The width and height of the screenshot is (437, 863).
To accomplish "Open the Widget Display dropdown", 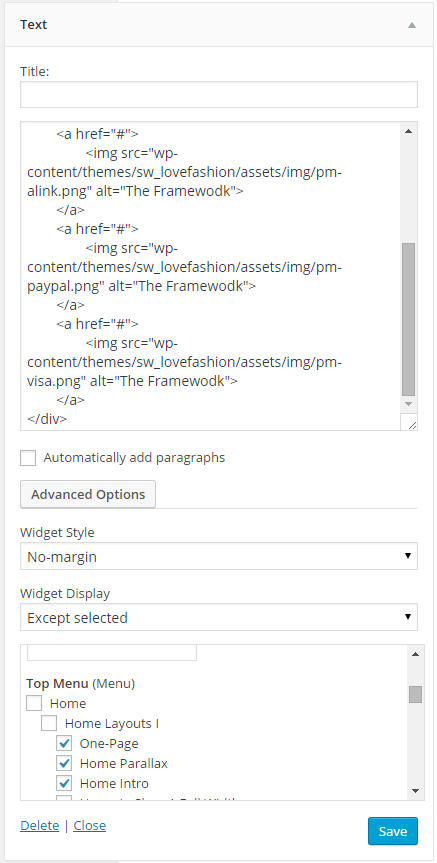I will pos(218,618).
